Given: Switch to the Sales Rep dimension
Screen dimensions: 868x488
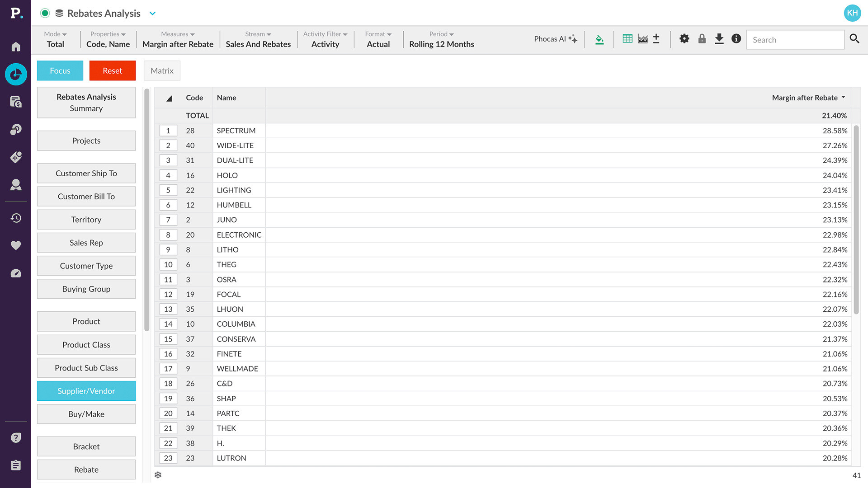Looking at the screenshot, I should (86, 243).
